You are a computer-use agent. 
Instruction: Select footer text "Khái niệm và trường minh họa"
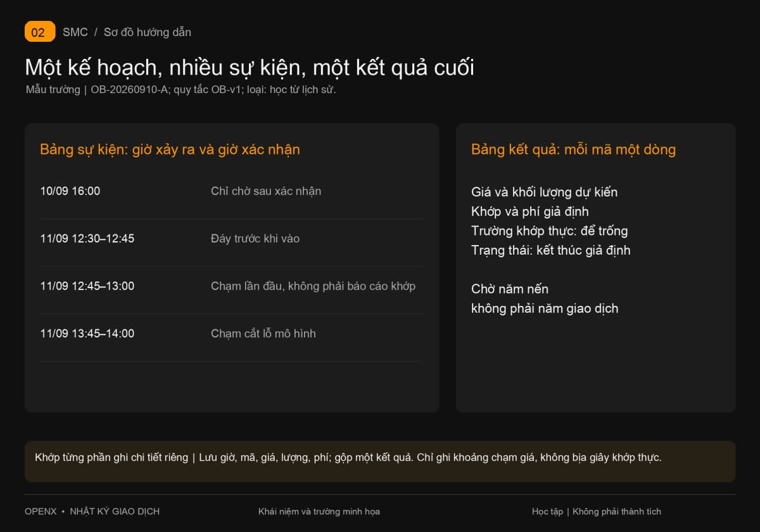tap(319, 512)
